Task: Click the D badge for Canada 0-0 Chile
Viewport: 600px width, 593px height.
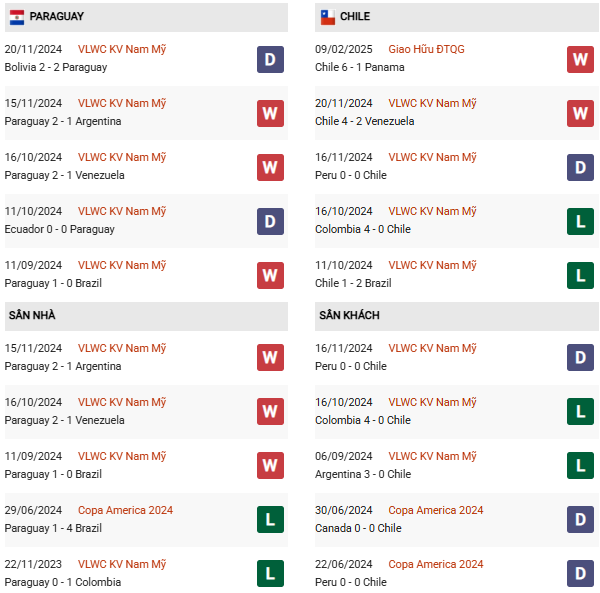Action: click(x=580, y=519)
